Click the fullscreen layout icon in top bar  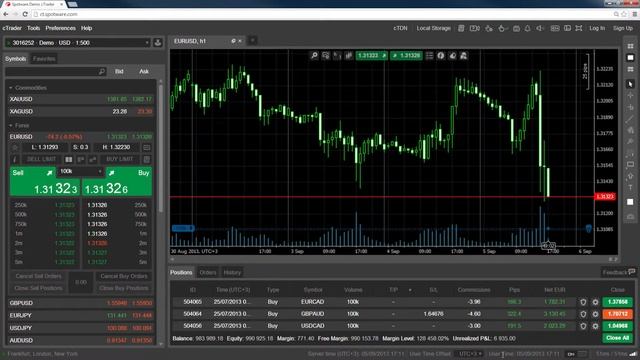point(579,28)
